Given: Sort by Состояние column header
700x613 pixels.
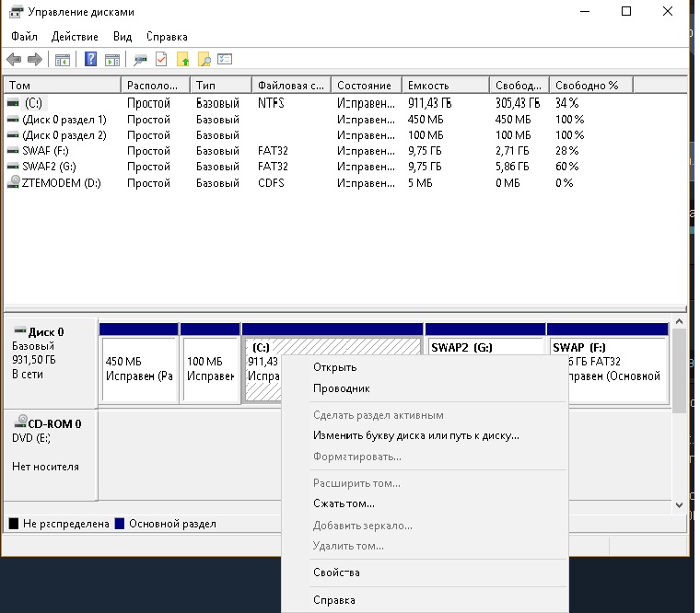Looking at the screenshot, I should [367, 86].
